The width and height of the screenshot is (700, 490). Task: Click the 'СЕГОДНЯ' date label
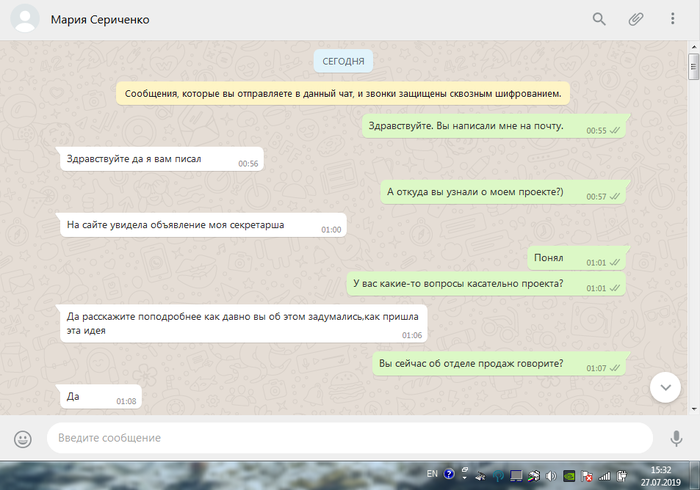342,61
